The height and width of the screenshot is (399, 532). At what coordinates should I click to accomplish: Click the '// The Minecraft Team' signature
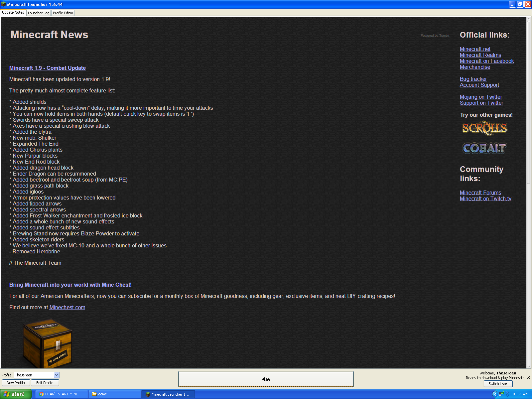(x=35, y=263)
